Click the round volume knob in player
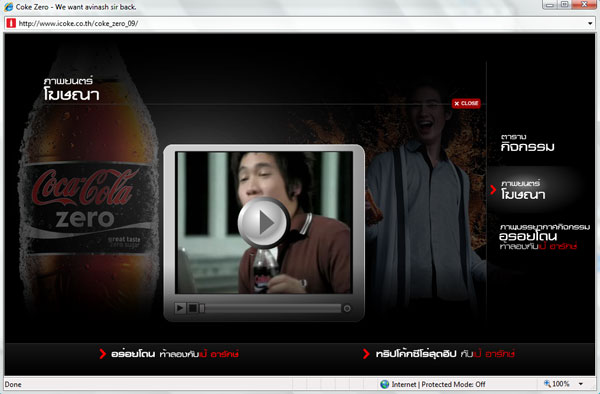 pos(347,308)
